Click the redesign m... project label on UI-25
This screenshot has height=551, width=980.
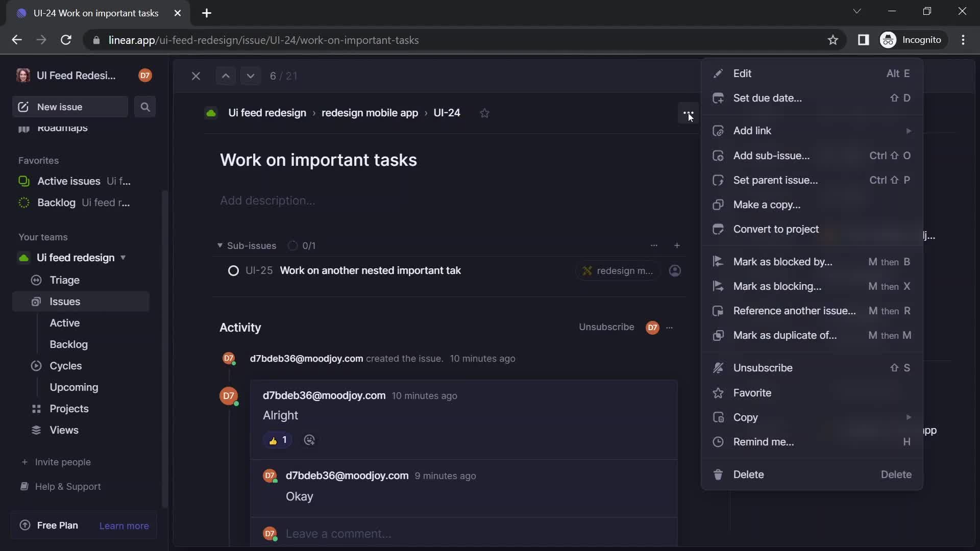(x=618, y=271)
